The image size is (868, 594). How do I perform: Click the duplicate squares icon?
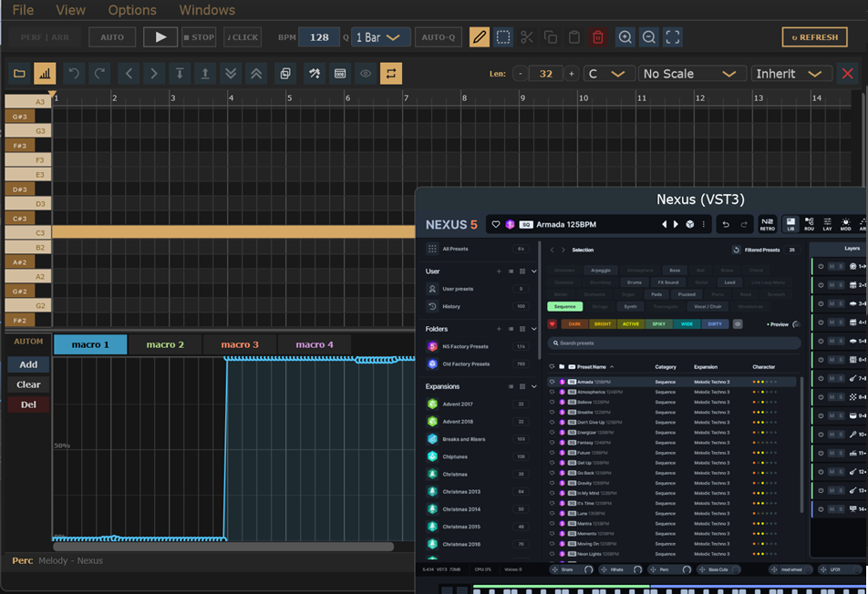(285, 74)
